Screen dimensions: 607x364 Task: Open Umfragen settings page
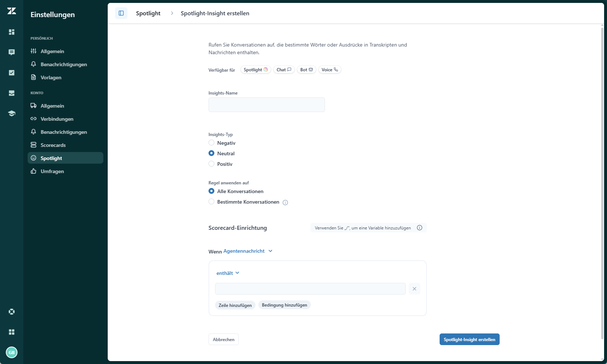click(66, 171)
